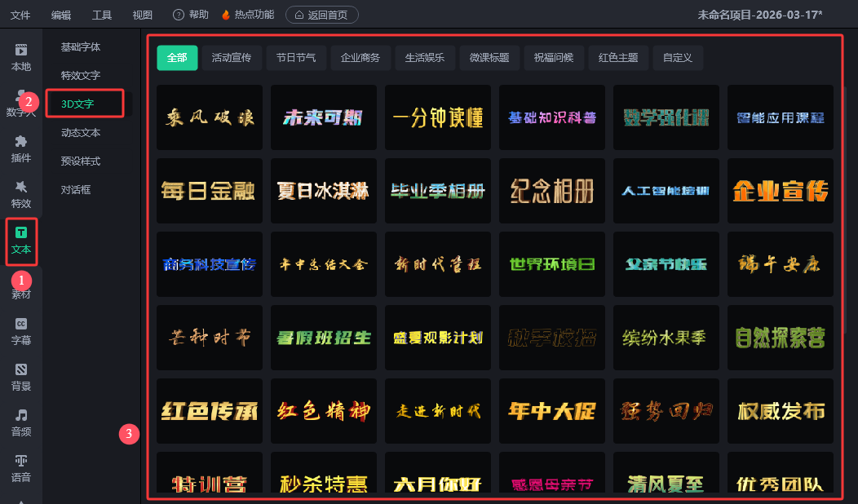Open the 工具 menu
The image size is (858, 504).
coord(102,15)
